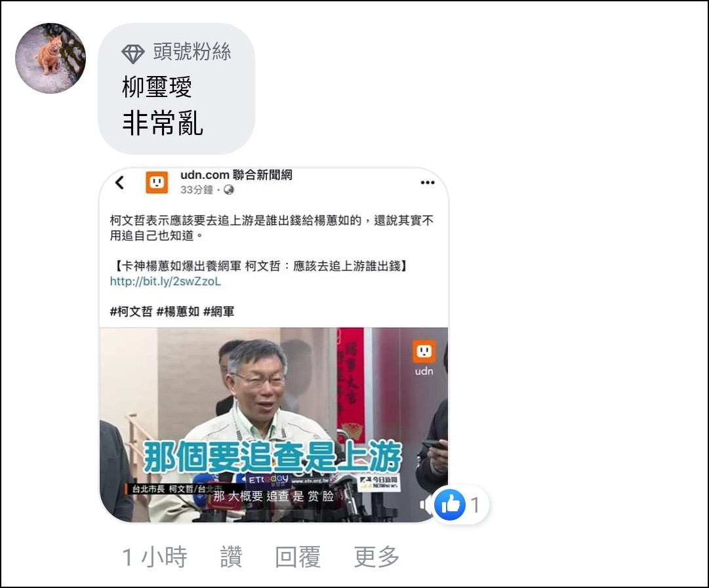Click 回覆 to reply to comment
Viewport: 709px width, 588px height.
click(x=298, y=557)
